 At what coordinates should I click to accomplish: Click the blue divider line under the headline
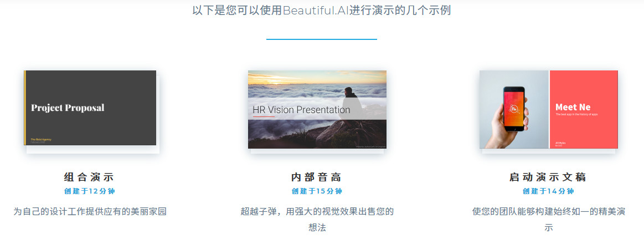322,39
